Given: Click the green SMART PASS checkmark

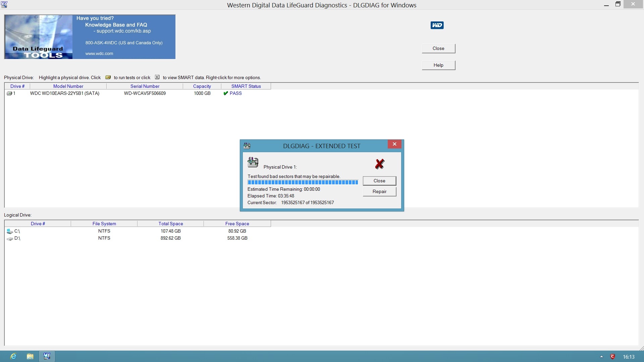Looking at the screenshot, I should tap(226, 94).
